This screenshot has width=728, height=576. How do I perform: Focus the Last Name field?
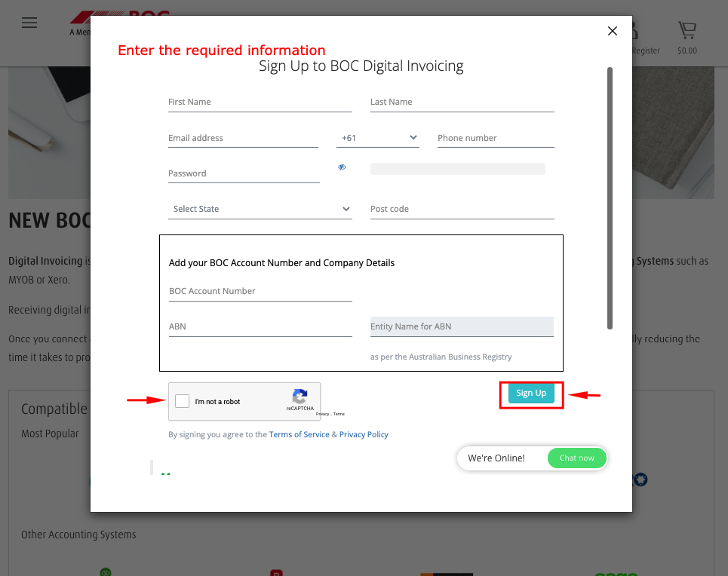(462, 102)
